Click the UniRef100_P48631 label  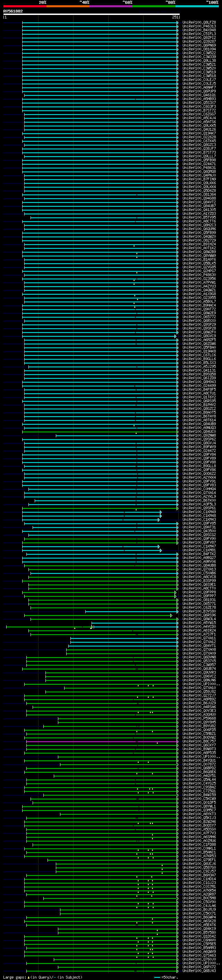tap(199, 168)
